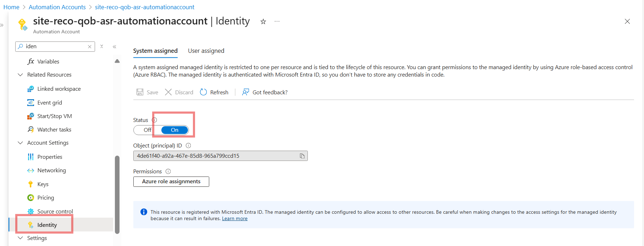The width and height of the screenshot is (644, 246).
Task: Click the cross icon beside the search box
Action: [102, 46]
